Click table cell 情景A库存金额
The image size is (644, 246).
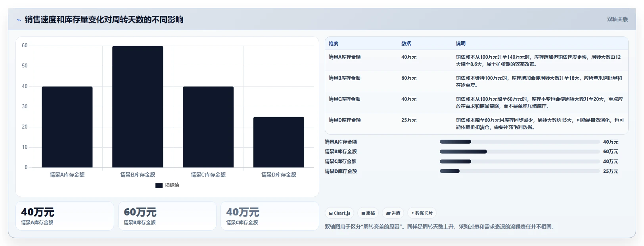click(x=345, y=57)
